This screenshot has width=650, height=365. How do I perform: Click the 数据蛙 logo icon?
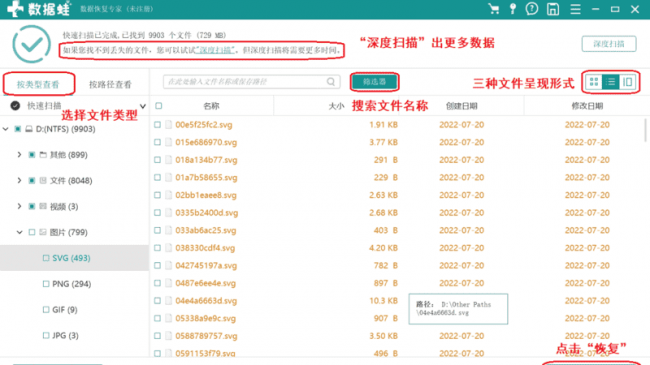click(x=16, y=9)
